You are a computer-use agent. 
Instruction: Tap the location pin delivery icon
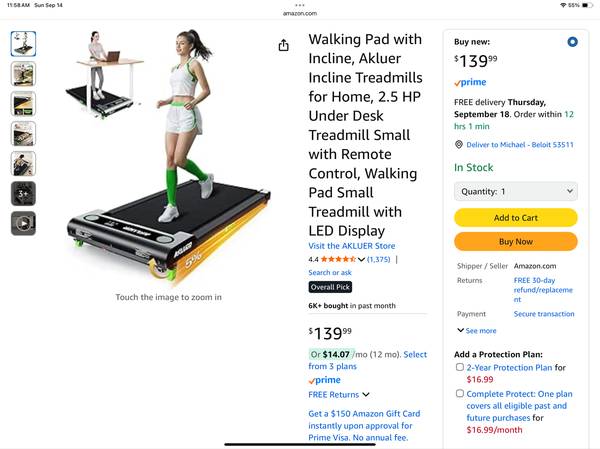coord(458,145)
